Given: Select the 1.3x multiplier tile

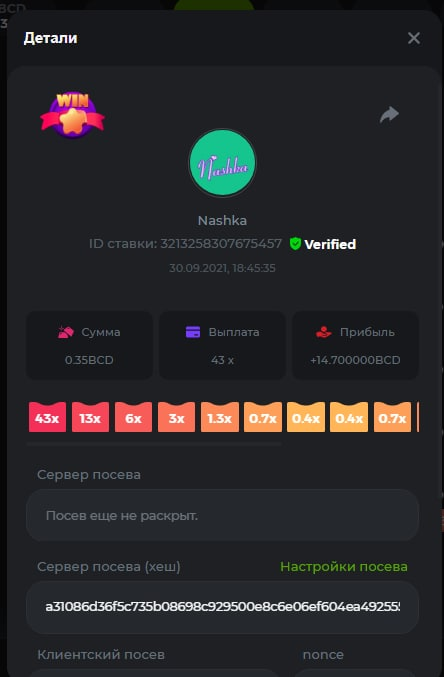Looking at the screenshot, I should (220, 417).
